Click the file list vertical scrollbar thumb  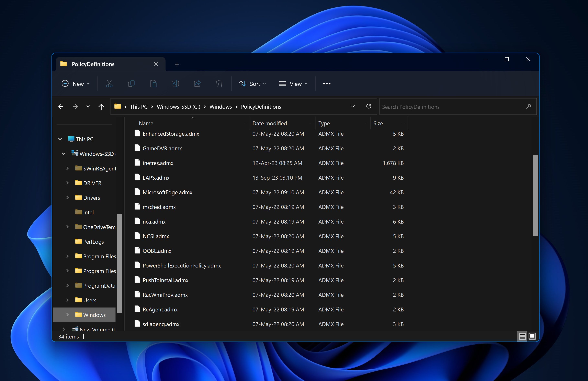[x=535, y=195]
